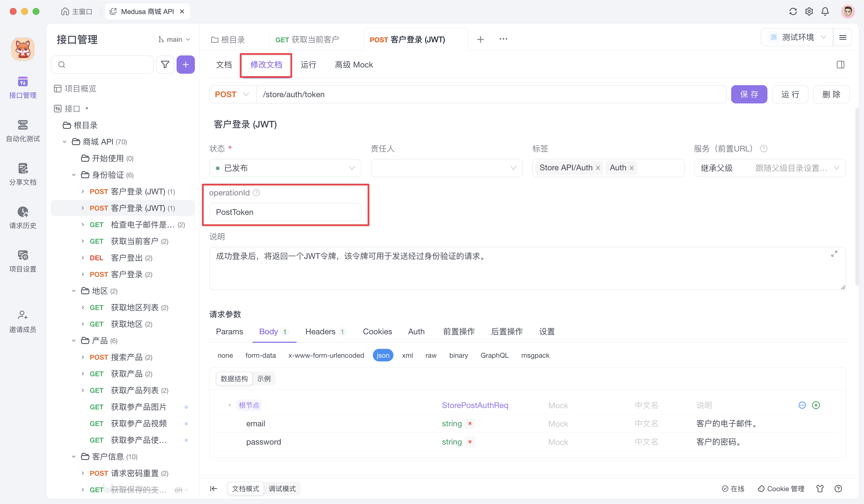Click the 删除 button
This screenshot has width=864, height=504.
coord(831,94)
